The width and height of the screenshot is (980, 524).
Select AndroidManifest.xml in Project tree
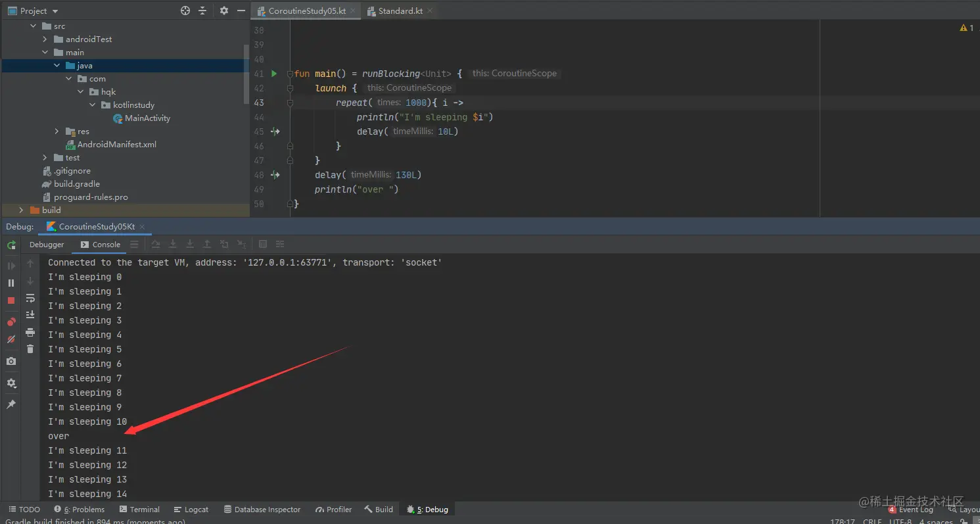pyautogui.click(x=111, y=145)
